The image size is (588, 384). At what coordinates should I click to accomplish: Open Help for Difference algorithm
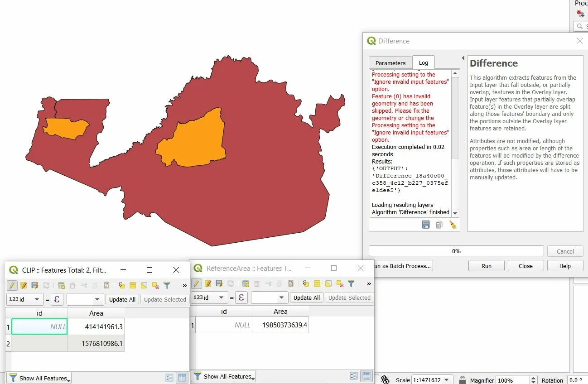coord(565,266)
